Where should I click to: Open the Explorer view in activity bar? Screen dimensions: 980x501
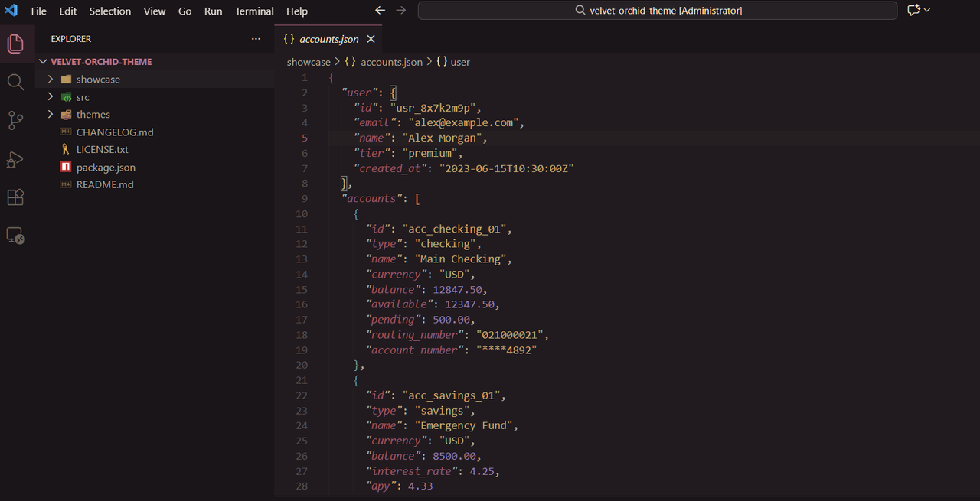coord(15,44)
